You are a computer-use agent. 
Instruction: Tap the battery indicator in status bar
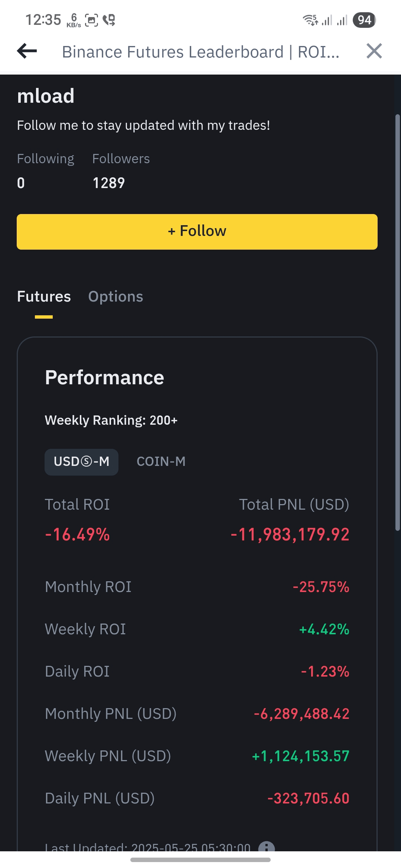point(364,20)
